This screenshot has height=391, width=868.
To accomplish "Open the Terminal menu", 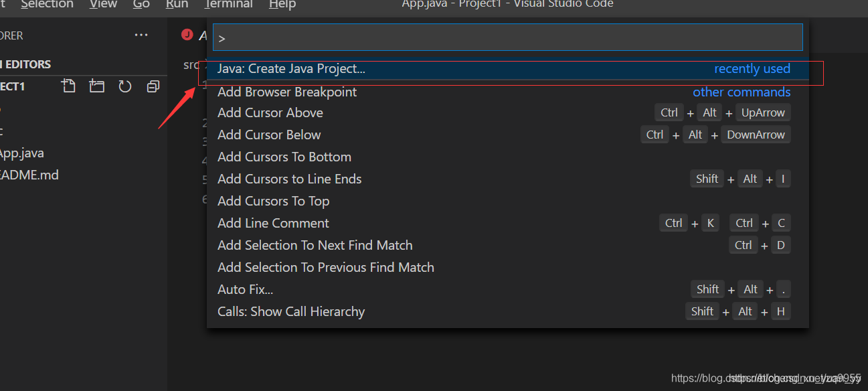I will point(228,5).
